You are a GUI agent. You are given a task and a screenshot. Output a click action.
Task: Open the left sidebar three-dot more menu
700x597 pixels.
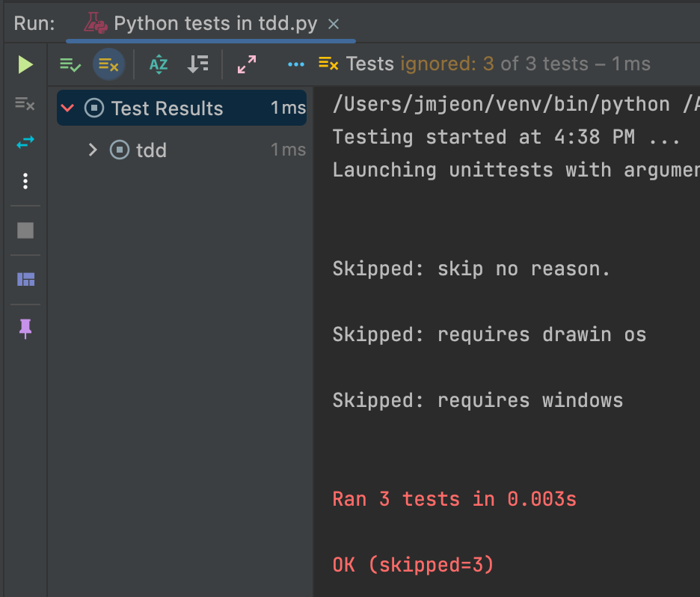point(25,181)
